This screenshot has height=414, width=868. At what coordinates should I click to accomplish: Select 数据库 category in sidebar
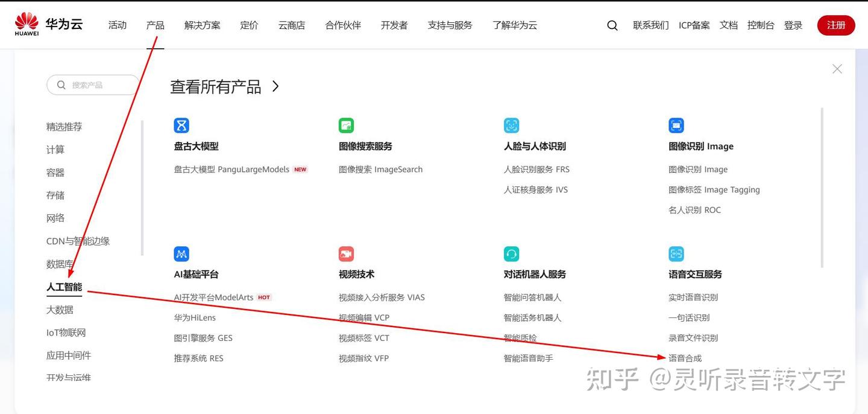pos(60,264)
